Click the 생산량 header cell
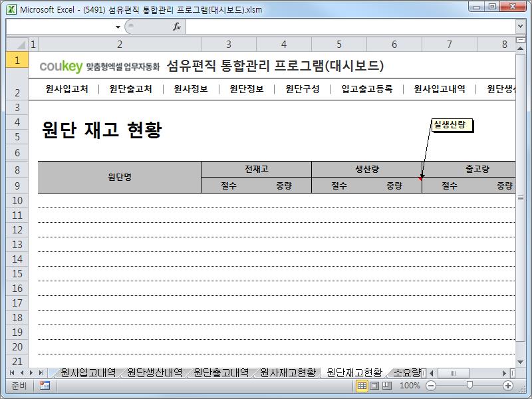 pos(367,169)
